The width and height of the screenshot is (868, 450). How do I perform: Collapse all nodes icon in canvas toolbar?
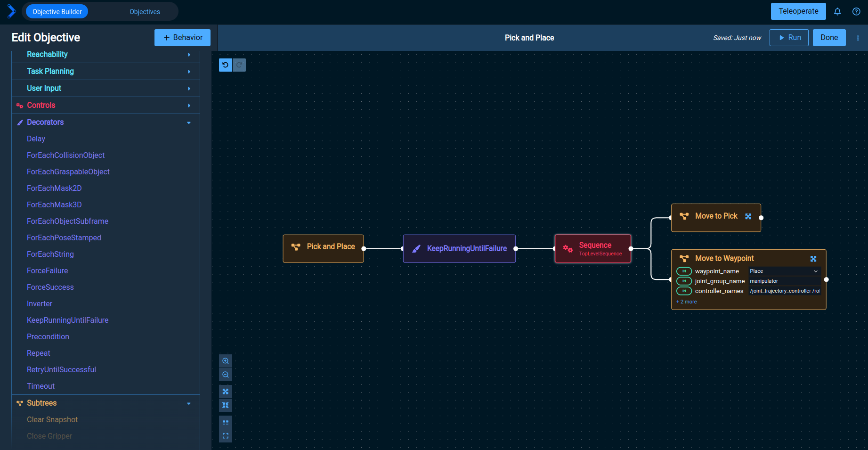[226, 405]
